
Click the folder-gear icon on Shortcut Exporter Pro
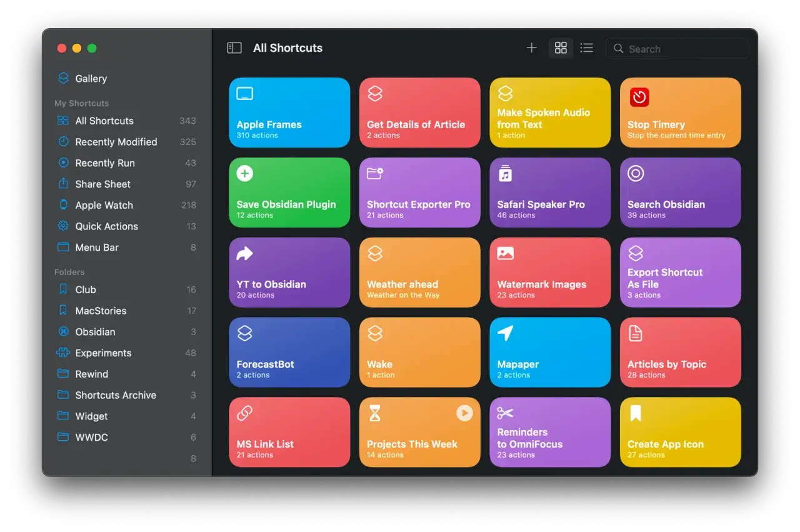[375, 173]
